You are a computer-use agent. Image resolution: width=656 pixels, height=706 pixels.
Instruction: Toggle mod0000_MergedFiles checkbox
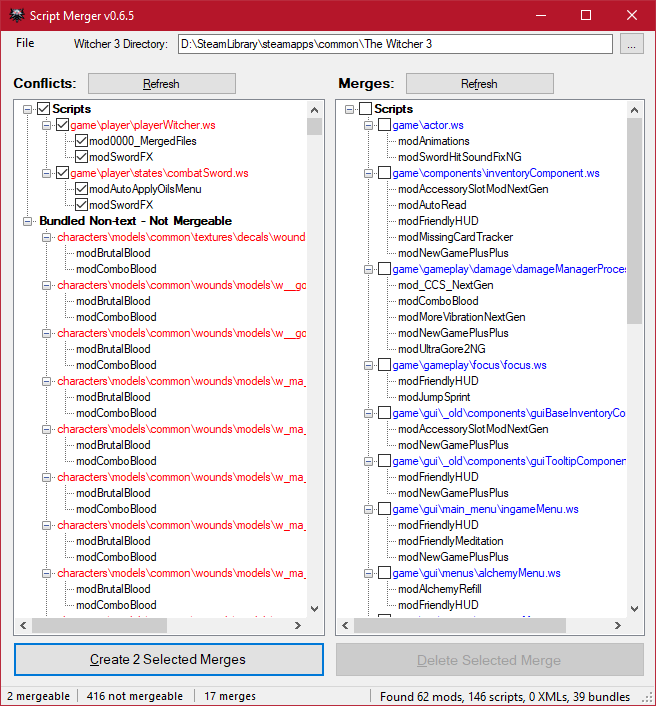pos(81,141)
